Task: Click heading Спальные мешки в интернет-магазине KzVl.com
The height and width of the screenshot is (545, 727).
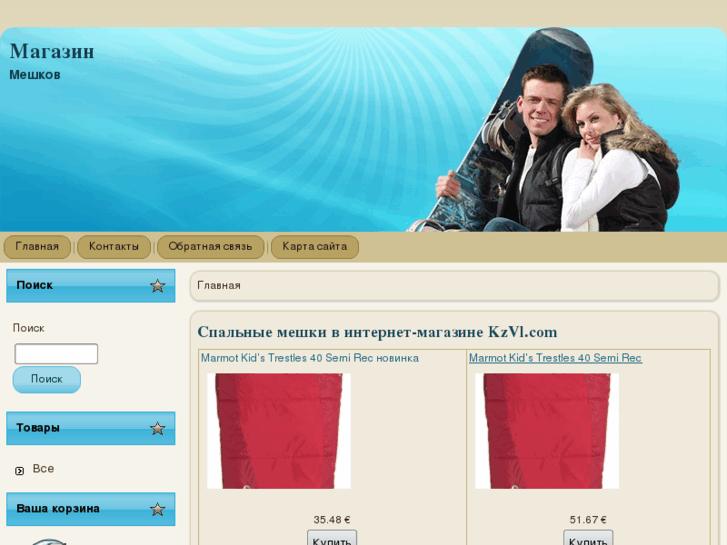Action: coord(377,333)
